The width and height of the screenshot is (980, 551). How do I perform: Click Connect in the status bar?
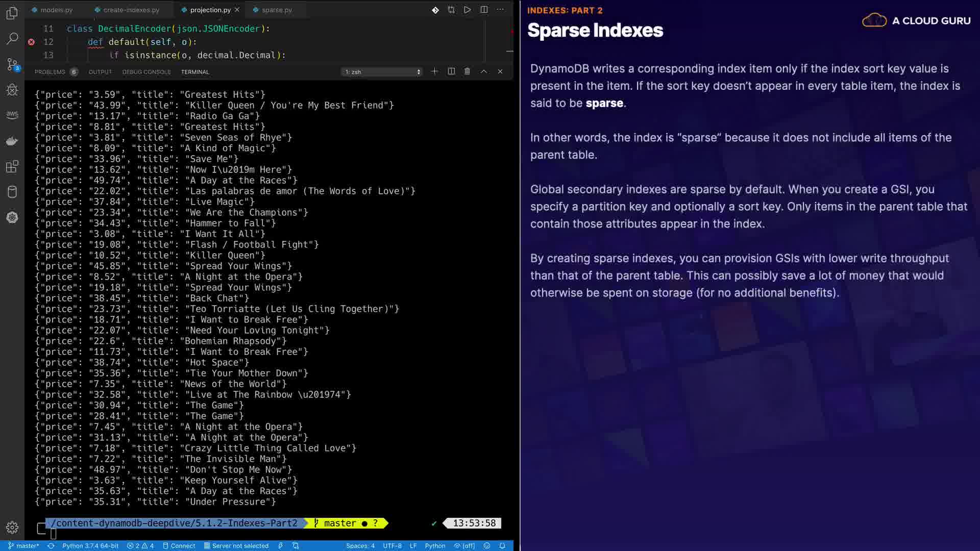(x=179, y=546)
